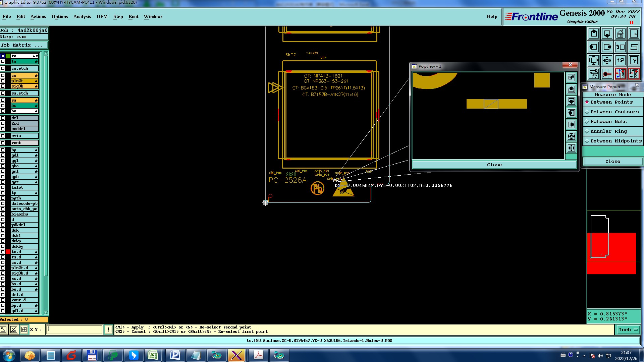Toggle checkbox for rout layer

pyautogui.click(x=3, y=143)
